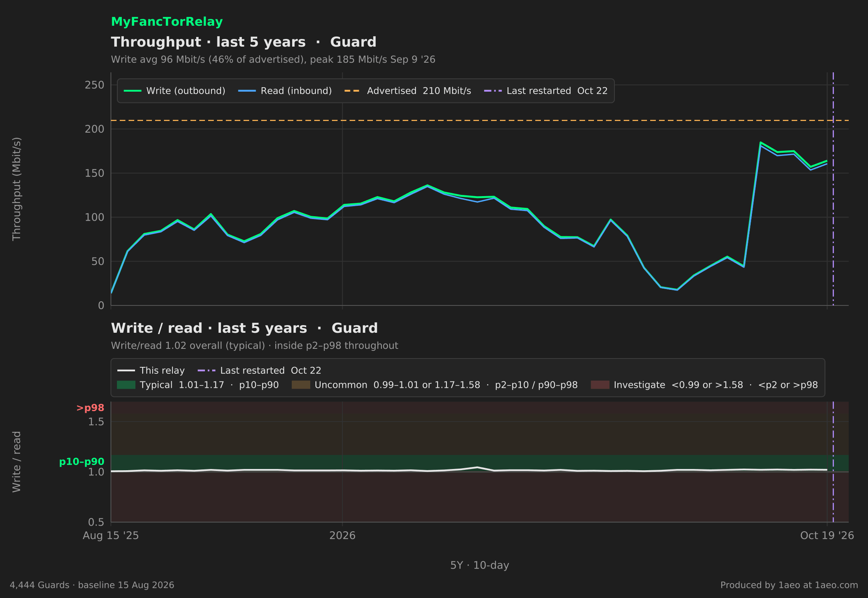868x598 pixels.
Task: Click the Throughput (Mbit/s) y-axis title
Action: 16,189
